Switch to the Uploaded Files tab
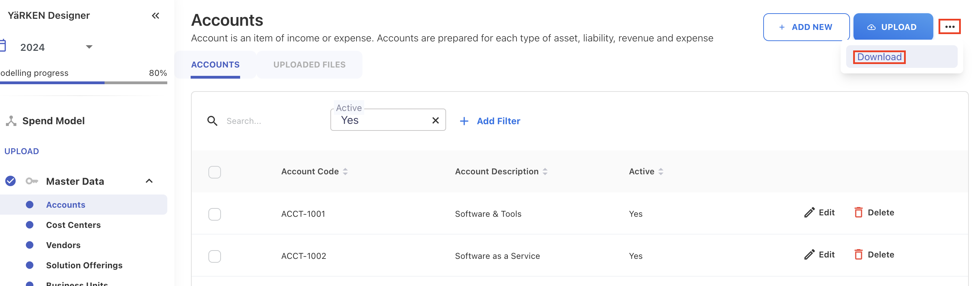Viewport: 980px width, 286px height. (x=309, y=65)
